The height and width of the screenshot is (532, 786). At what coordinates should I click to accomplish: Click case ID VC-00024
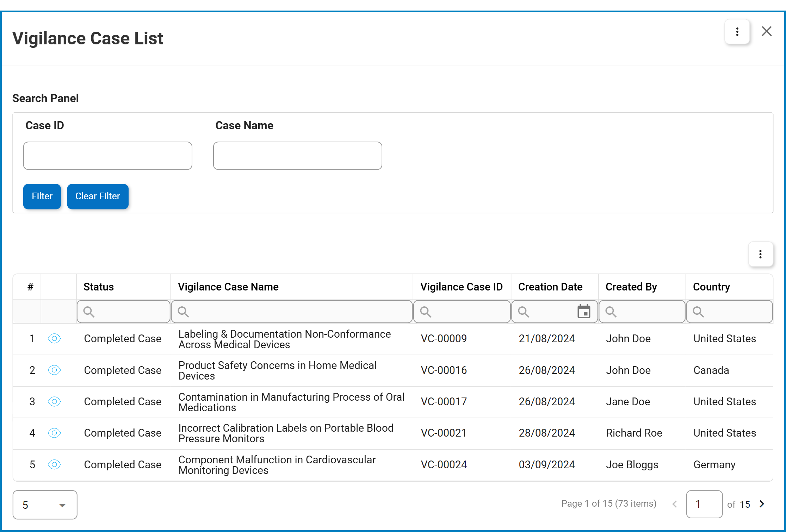coord(444,465)
